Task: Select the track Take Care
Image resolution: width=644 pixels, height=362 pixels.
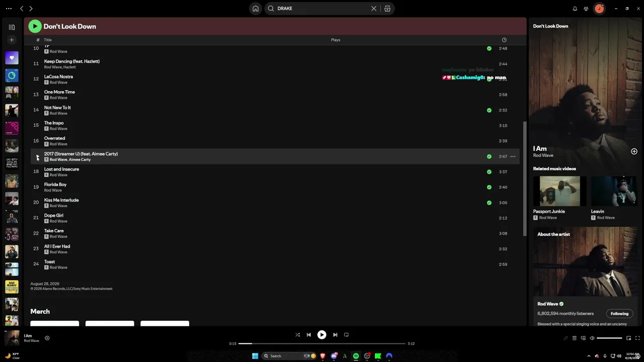Action: [x=276, y=233]
